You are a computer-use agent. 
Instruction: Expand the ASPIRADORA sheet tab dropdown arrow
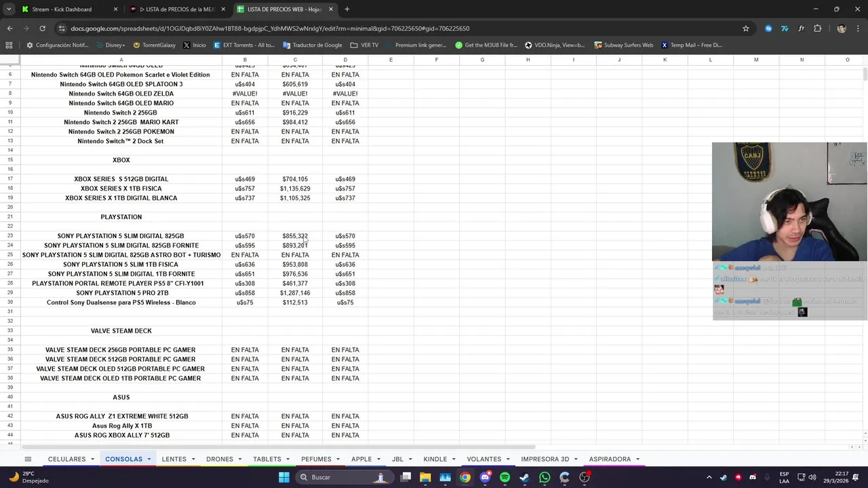tap(637, 460)
